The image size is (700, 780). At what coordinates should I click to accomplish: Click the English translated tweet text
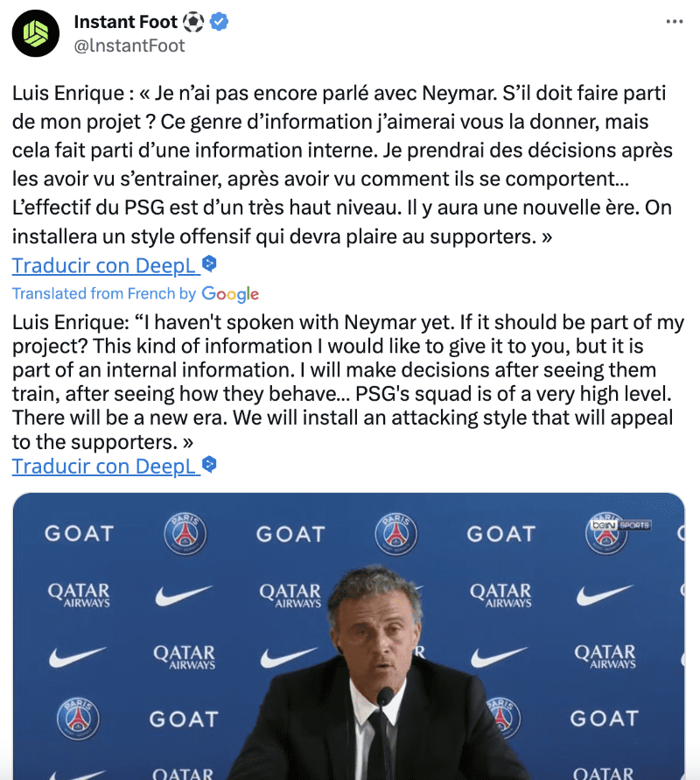click(341, 383)
